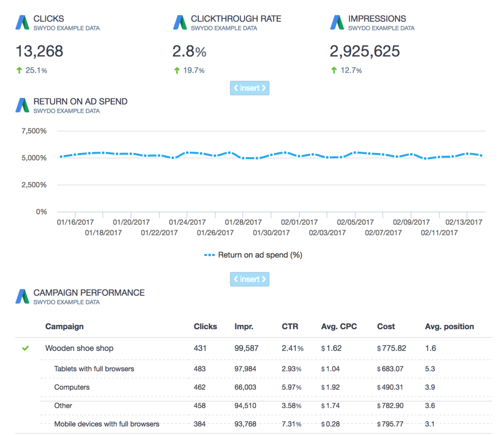Sort the table by the CTR column header

(x=290, y=326)
